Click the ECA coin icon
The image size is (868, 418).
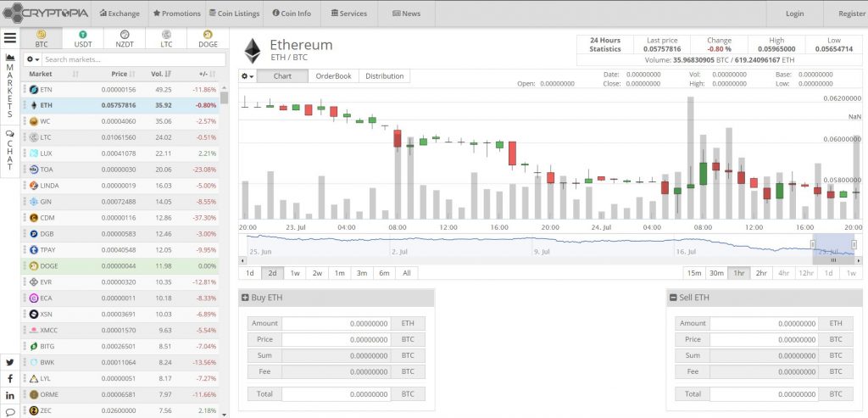(34, 298)
